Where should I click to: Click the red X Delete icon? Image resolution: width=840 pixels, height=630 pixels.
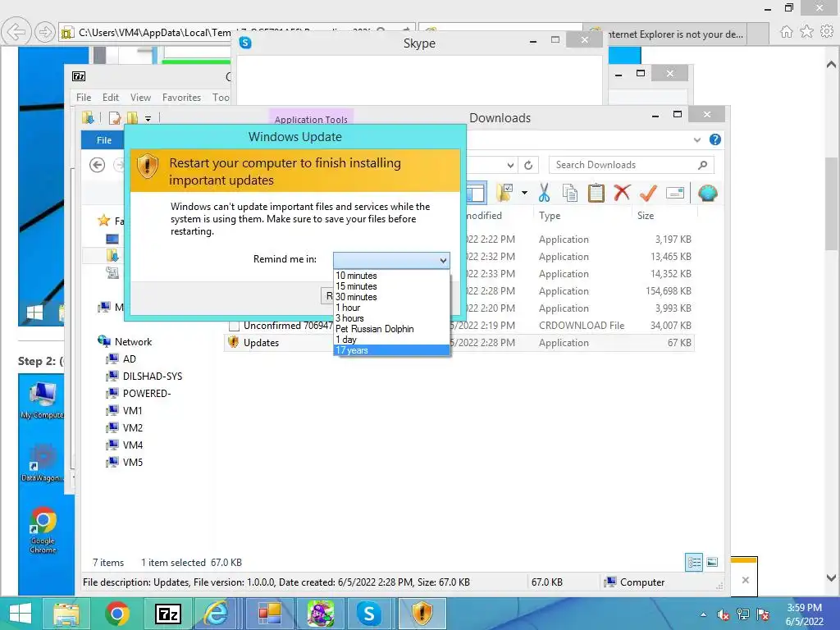pyautogui.click(x=622, y=193)
